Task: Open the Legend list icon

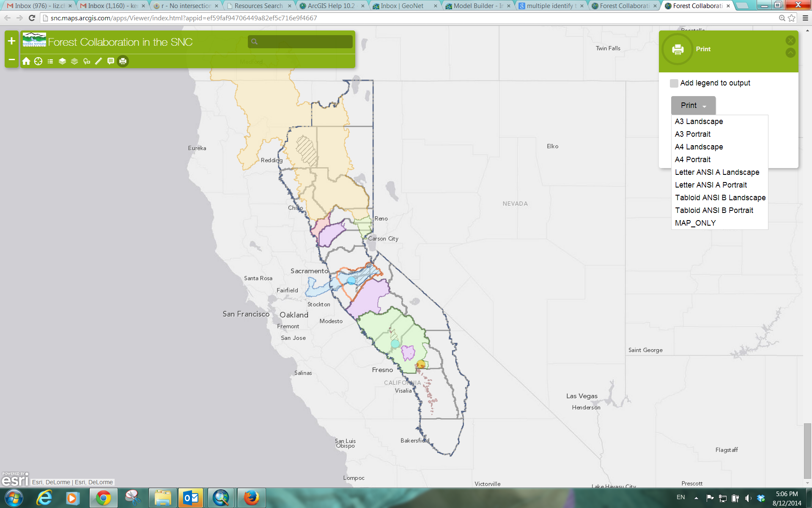Action: 50,61
